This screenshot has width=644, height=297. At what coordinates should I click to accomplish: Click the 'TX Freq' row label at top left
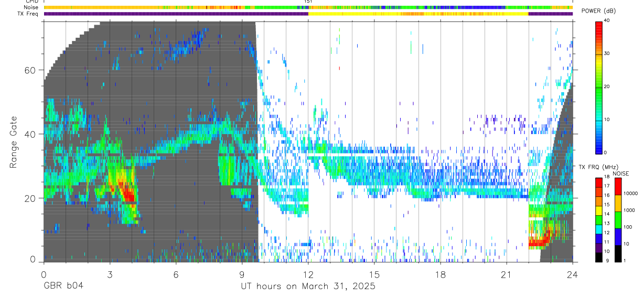28,14
